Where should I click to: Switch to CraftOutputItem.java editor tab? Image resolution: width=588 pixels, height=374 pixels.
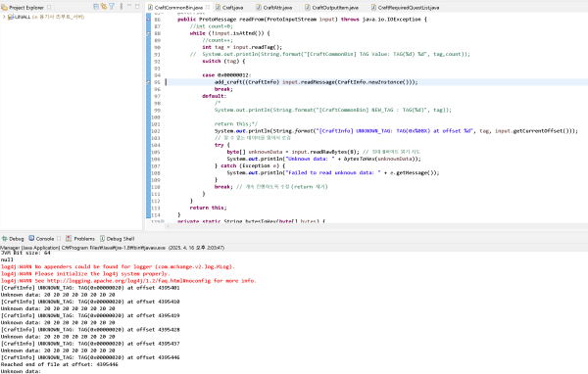[335, 7]
